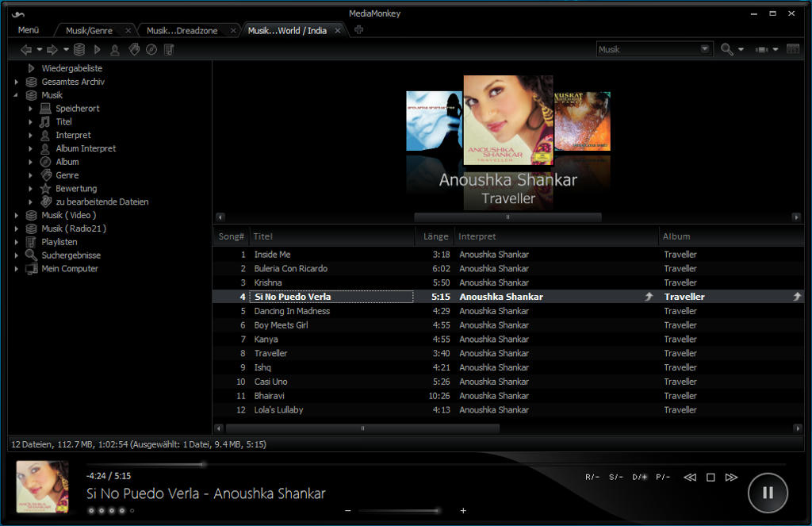Click the play triangle icon in the toolbar
812x526 pixels.
pyautogui.click(x=97, y=50)
